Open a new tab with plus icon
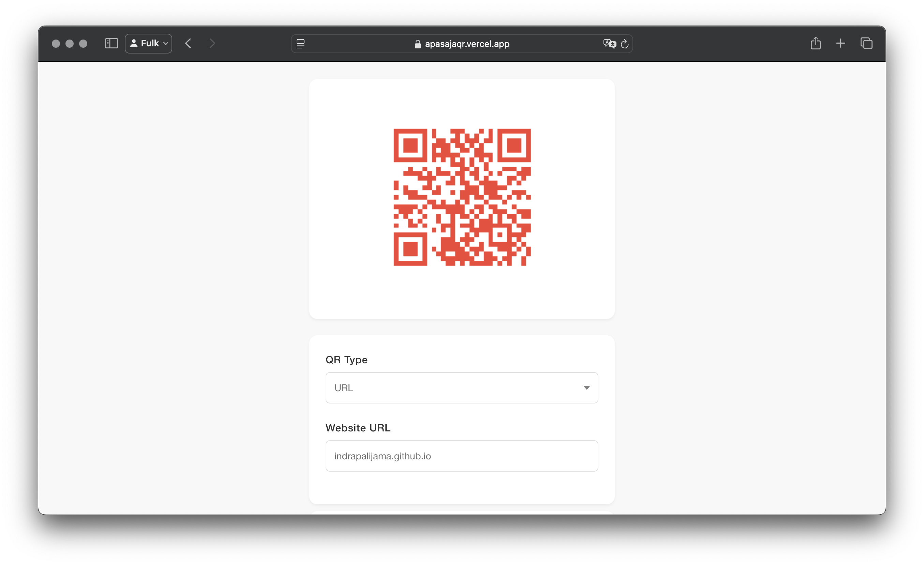The height and width of the screenshot is (565, 924). tap(840, 44)
